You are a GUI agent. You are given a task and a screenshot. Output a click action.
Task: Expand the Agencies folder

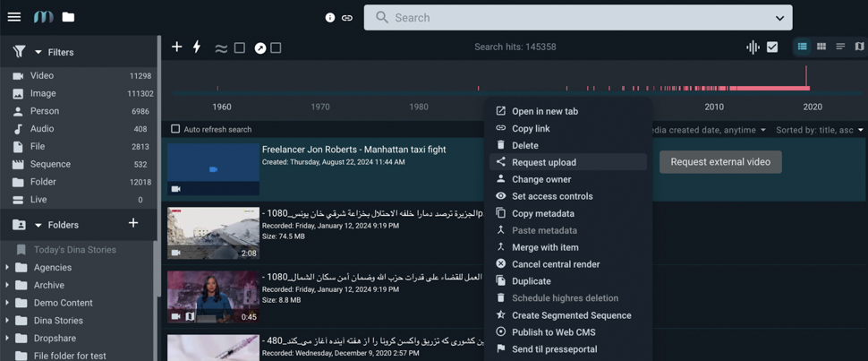[6, 267]
